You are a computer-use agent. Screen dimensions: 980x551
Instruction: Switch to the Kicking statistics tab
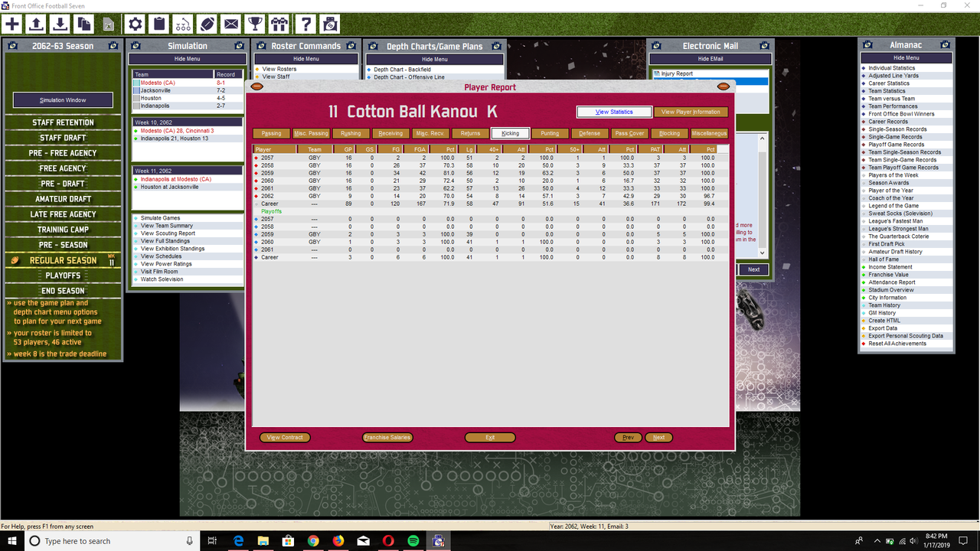point(510,132)
